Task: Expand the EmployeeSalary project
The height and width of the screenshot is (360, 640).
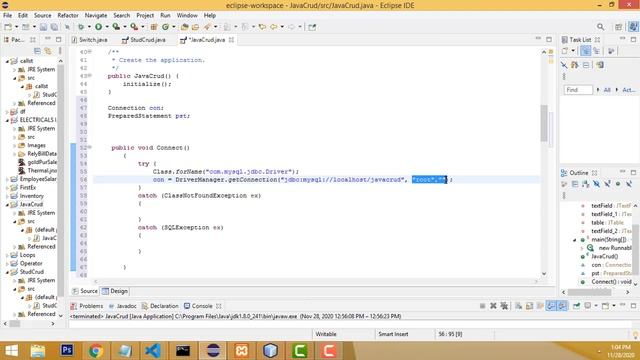Action: tap(7, 179)
